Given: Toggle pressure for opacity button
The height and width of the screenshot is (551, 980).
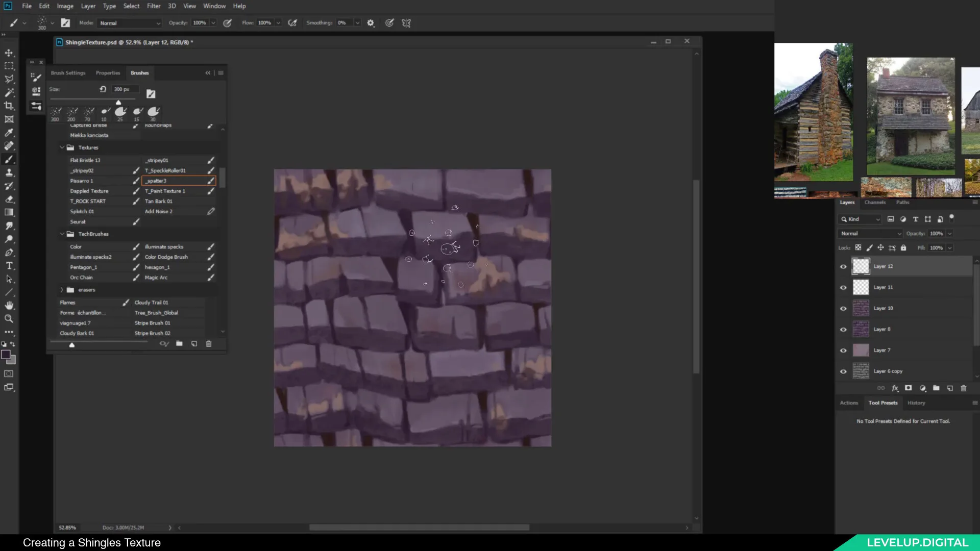Looking at the screenshot, I should [228, 23].
